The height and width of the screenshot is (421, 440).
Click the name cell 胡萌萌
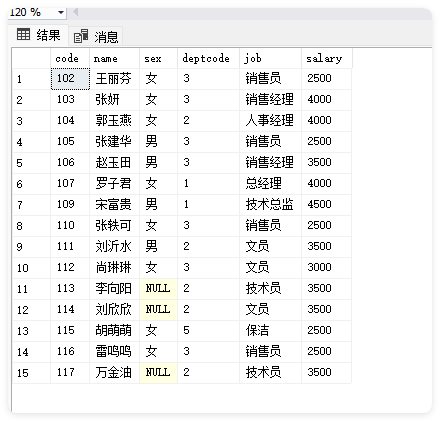pyautogui.click(x=114, y=331)
